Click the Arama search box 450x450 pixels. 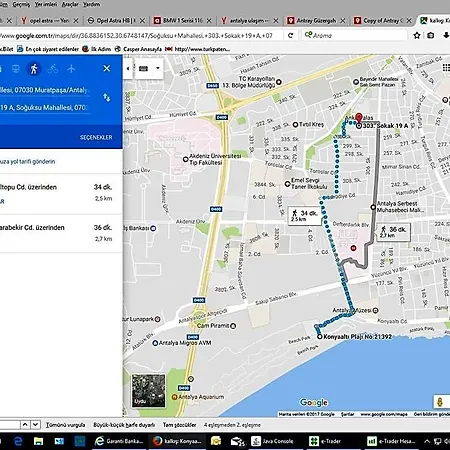pyautogui.click(x=355, y=35)
